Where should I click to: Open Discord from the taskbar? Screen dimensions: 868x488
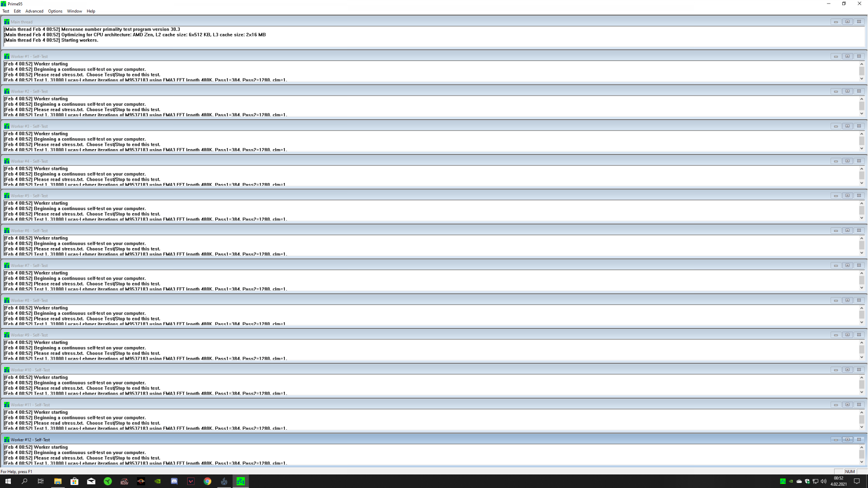pyautogui.click(x=174, y=481)
